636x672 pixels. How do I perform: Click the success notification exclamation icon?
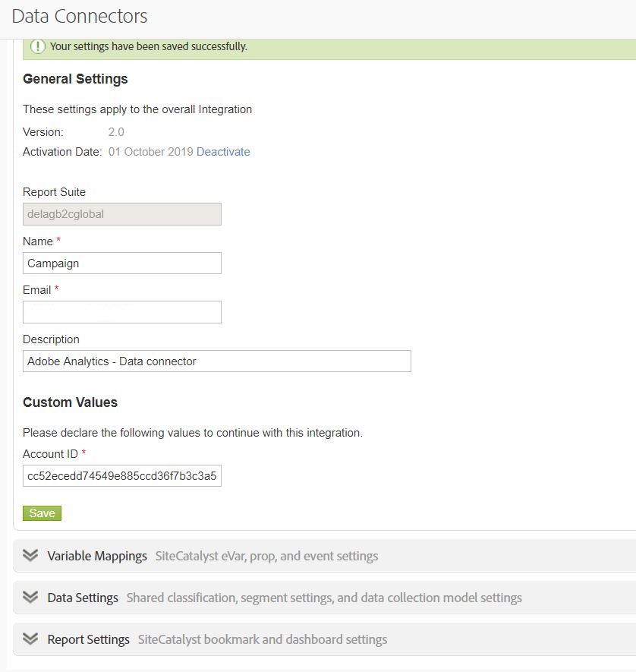point(38,46)
